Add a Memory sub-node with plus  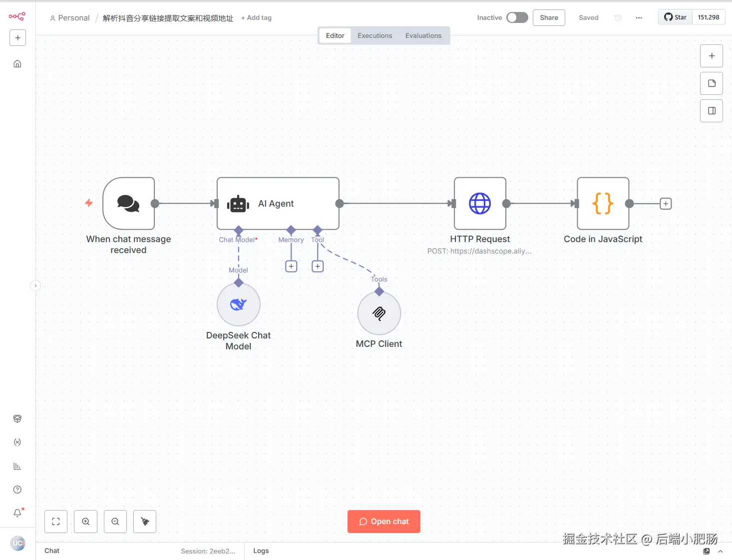tap(291, 267)
